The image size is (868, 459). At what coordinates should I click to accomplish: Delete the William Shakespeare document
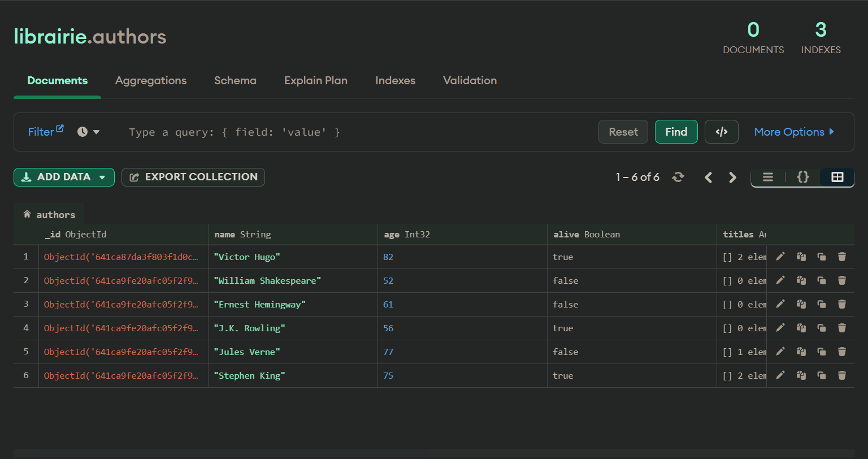(842, 280)
